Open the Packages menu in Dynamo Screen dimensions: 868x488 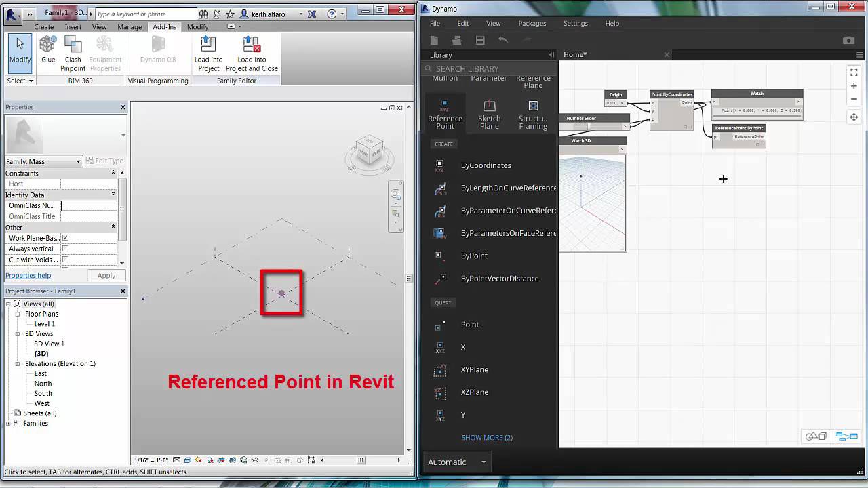(x=532, y=23)
